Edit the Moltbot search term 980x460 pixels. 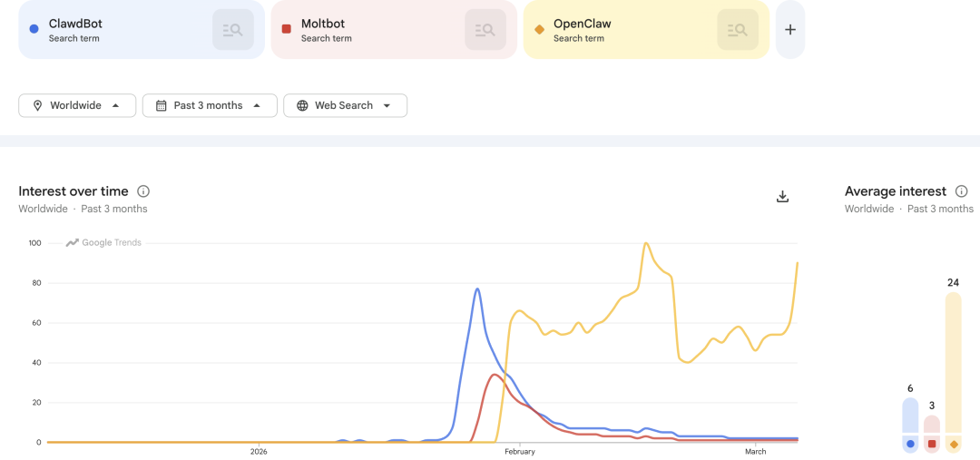pos(323,24)
